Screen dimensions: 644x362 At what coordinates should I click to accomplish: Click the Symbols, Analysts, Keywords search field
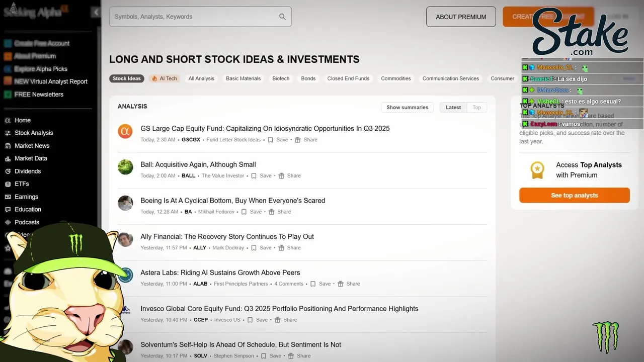pyautogui.click(x=194, y=17)
